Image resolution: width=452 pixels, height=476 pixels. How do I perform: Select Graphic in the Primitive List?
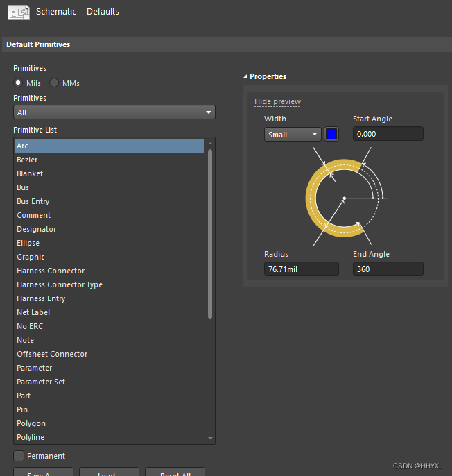click(110, 257)
